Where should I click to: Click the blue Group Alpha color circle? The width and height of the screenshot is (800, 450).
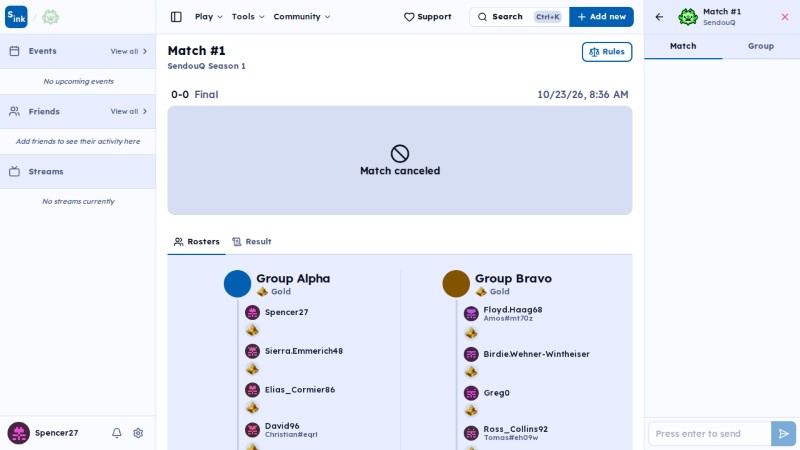click(x=237, y=284)
